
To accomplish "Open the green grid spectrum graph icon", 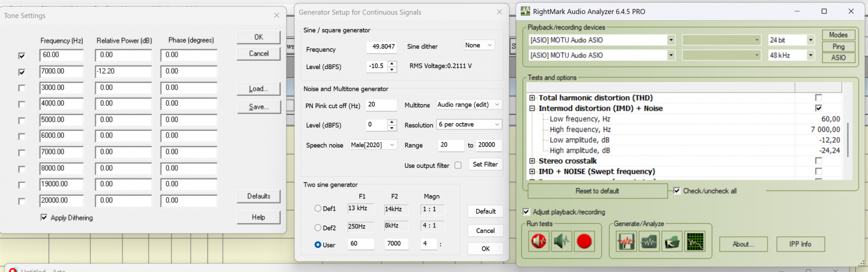I will (x=695, y=241).
